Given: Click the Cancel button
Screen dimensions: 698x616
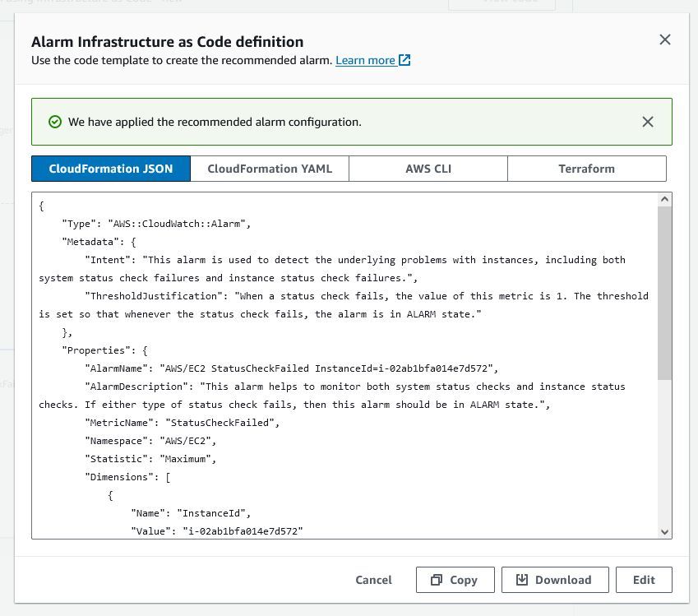Looking at the screenshot, I should 373,580.
